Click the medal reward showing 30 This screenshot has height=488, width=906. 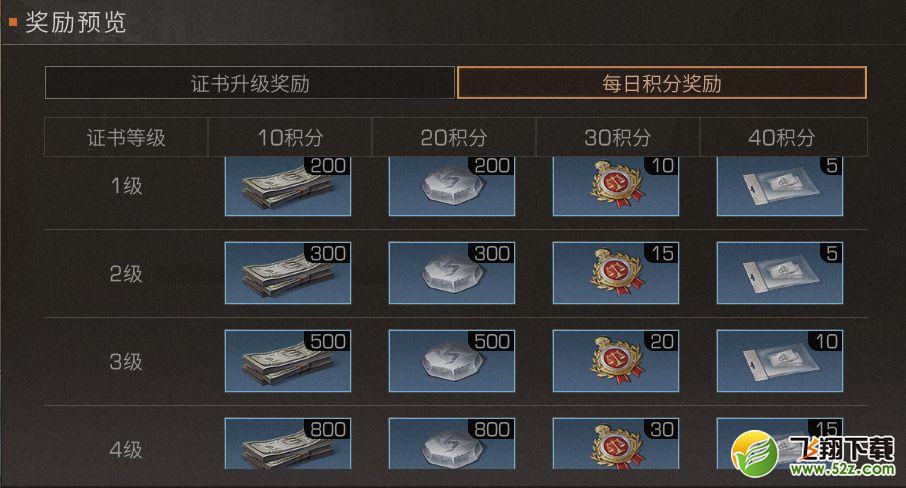click(x=616, y=444)
